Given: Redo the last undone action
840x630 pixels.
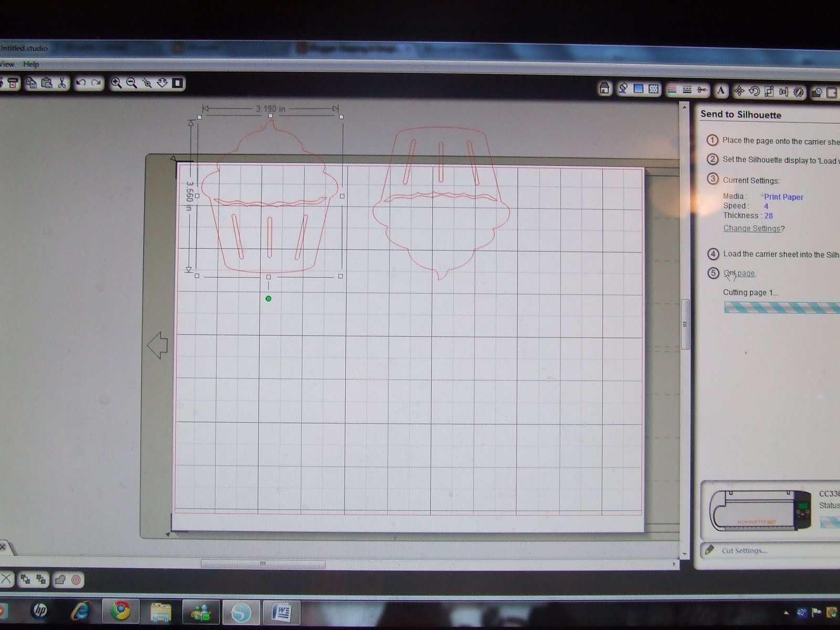Looking at the screenshot, I should [x=96, y=83].
